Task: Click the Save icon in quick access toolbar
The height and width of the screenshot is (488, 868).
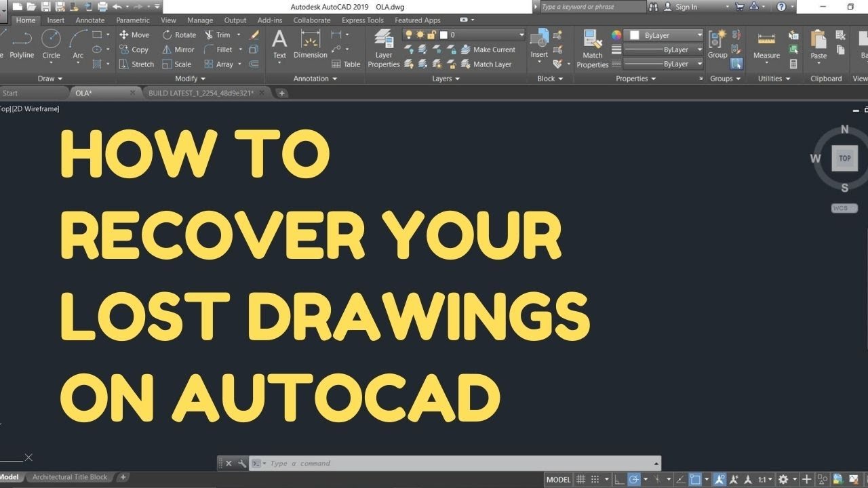Action: pyautogui.click(x=45, y=7)
